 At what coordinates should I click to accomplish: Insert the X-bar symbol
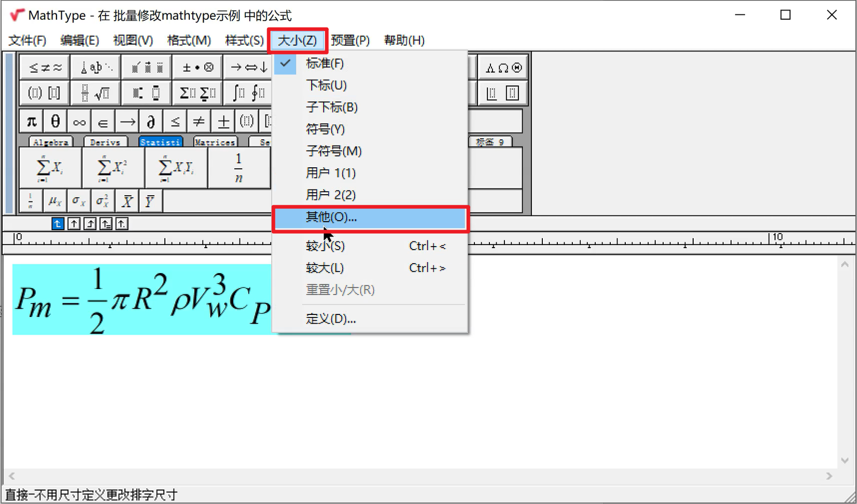pyautogui.click(x=127, y=201)
